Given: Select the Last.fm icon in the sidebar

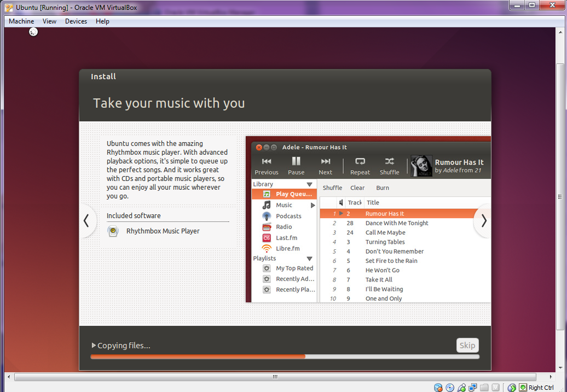Looking at the screenshot, I should (267, 238).
